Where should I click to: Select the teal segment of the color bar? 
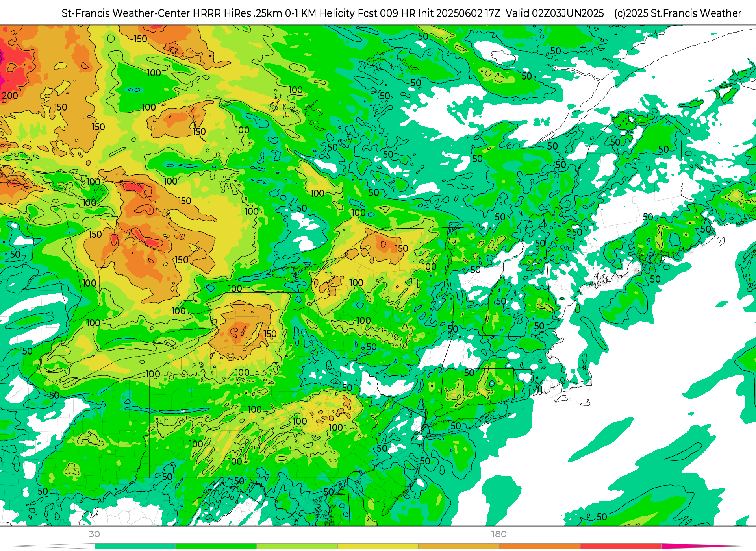click(x=135, y=546)
